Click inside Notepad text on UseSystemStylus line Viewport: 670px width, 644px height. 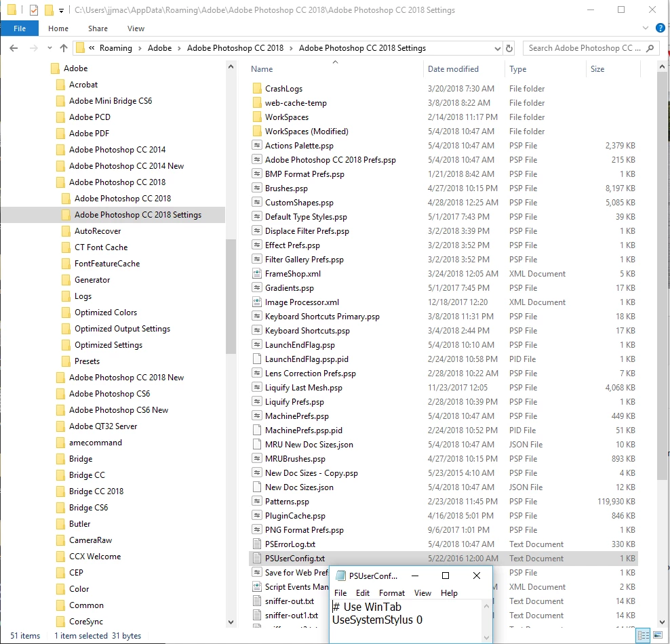(x=377, y=620)
